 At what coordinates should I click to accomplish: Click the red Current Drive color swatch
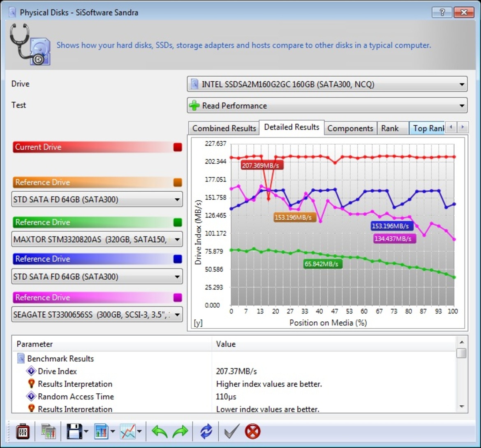(178, 147)
